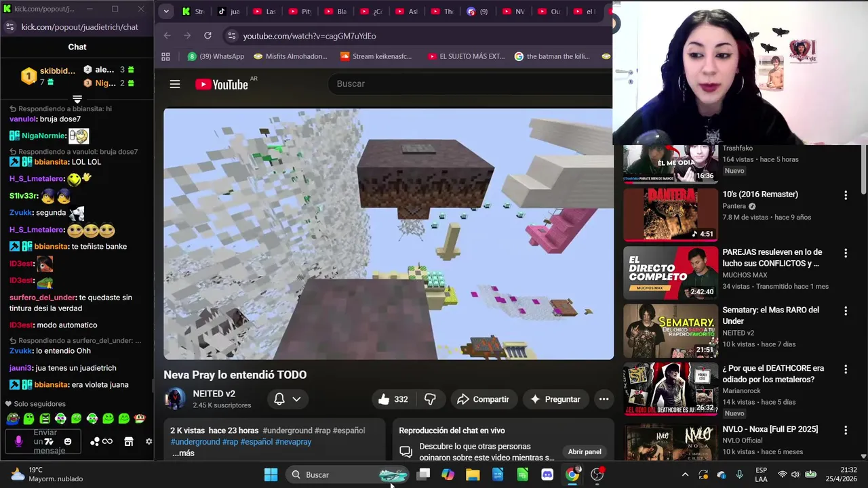Viewport: 868px width, 488px height.
Task: Open options for DEATHCORE video
Action: [846, 369]
